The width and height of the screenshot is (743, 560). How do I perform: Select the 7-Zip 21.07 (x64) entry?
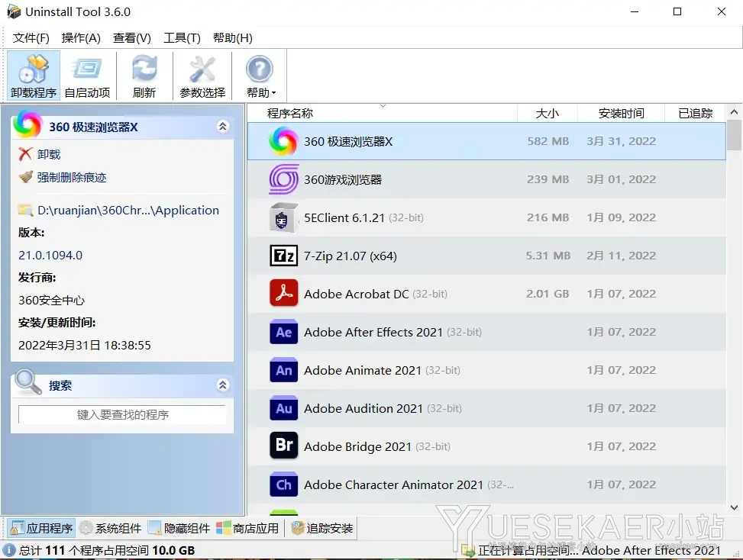tap(486, 256)
